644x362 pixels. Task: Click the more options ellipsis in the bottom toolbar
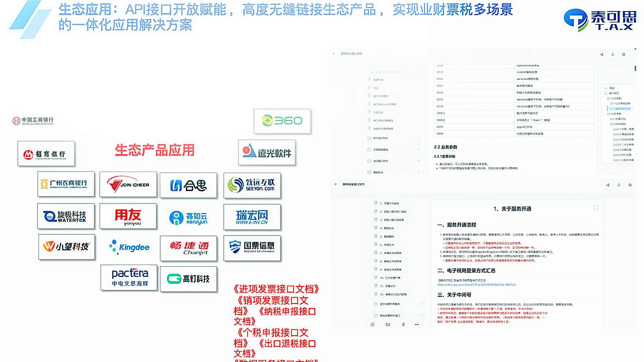click(417, 324)
